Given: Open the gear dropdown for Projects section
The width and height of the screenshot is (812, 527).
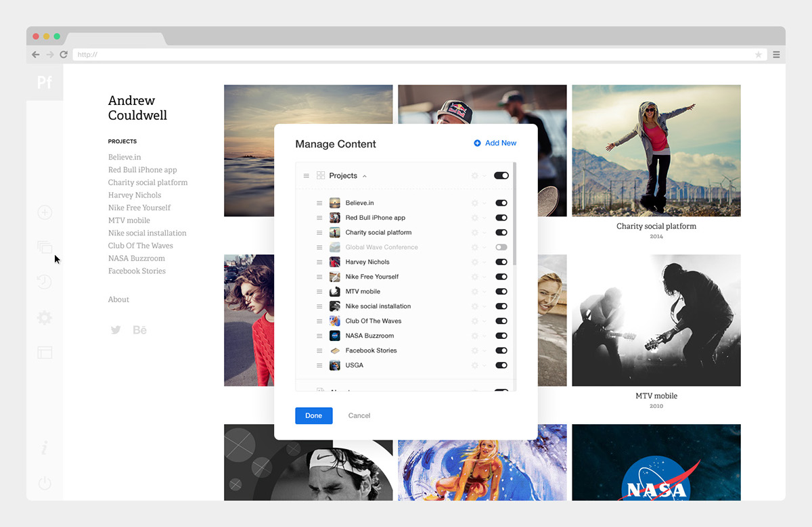Looking at the screenshot, I should [478, 176].
